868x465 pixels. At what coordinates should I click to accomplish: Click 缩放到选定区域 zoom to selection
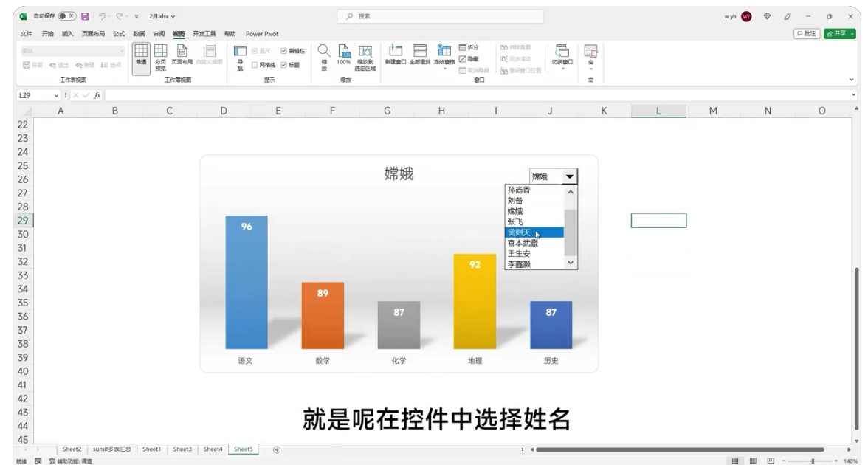(x=365, y=58)
